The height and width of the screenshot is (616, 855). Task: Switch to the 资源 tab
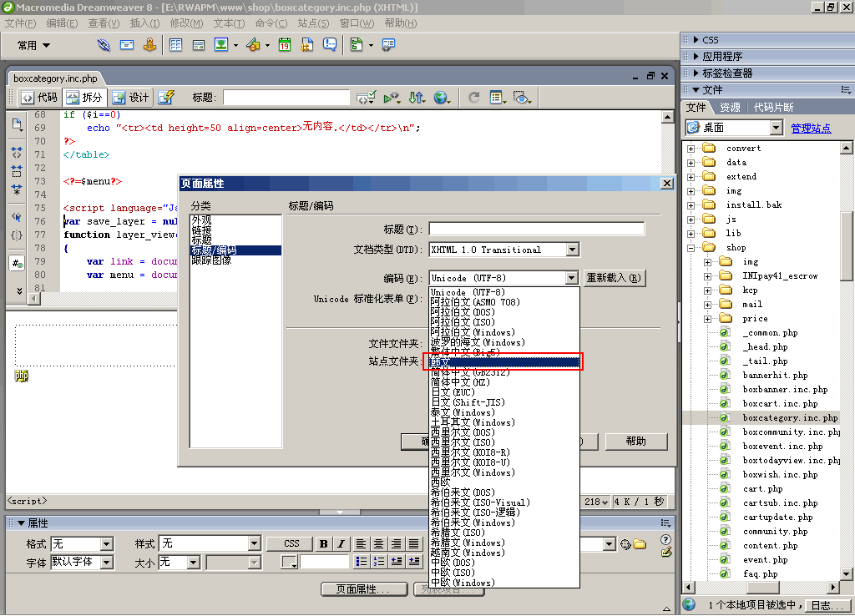click(730, 108)
